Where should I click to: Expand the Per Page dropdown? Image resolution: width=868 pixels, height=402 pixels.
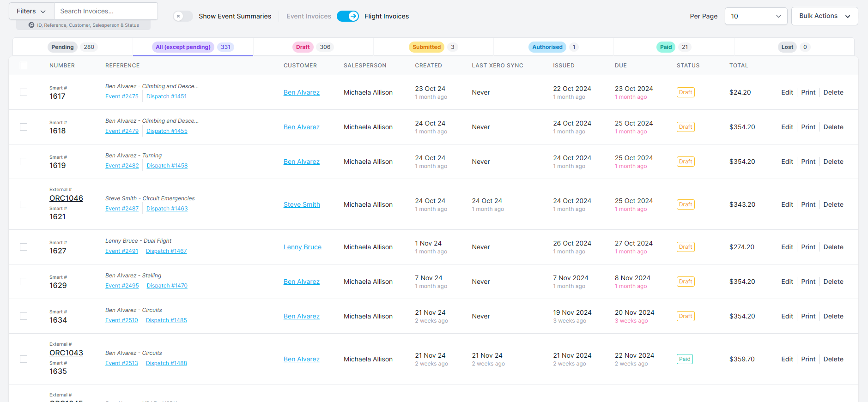pyautogui.click(x=755, y=16)
